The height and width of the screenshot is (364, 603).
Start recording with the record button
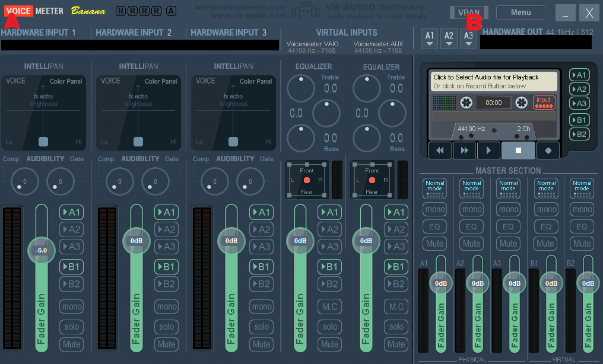coord(548,151)
